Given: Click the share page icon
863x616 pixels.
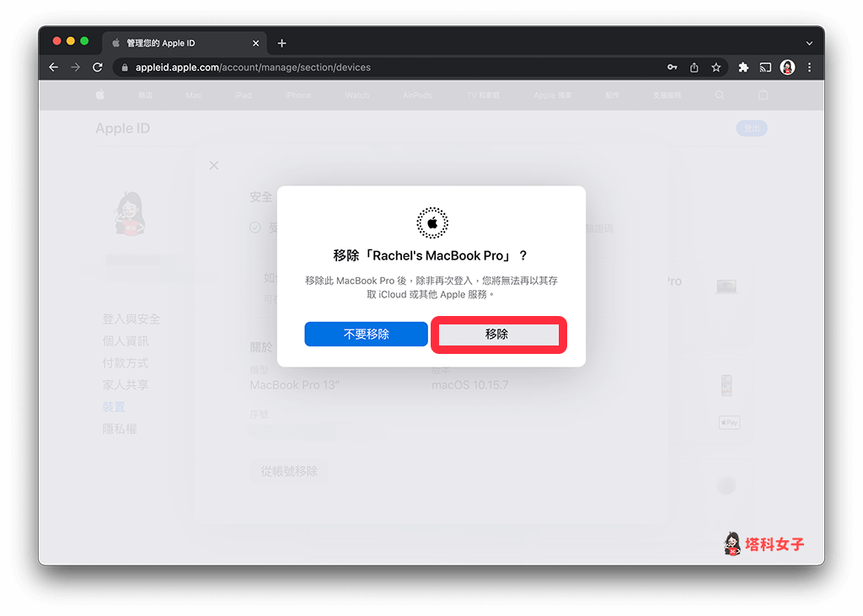Looking at the screenshot, I should tap(694, 67).
